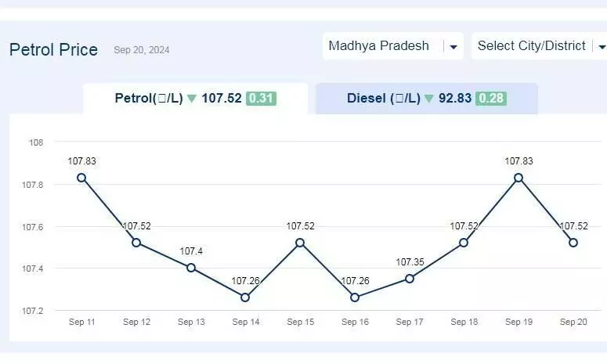The width and height of the screenshot is (607, 364).
Task: Select the Sep 17 data point at 107.35
Action: 410,279
